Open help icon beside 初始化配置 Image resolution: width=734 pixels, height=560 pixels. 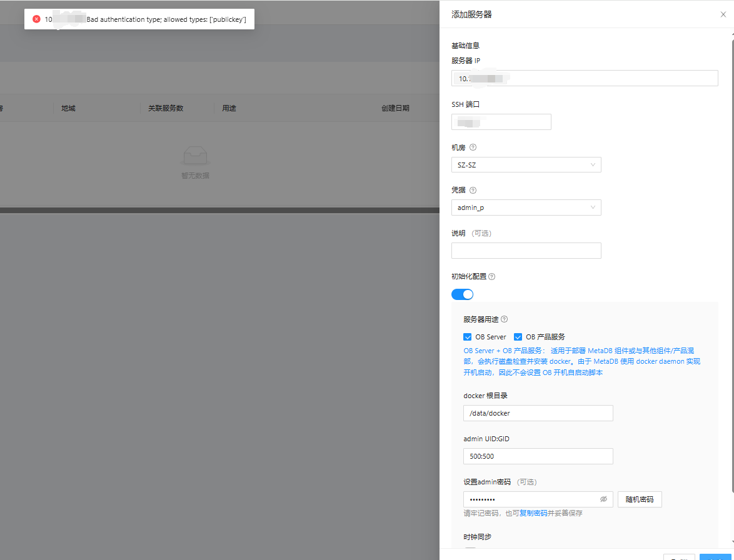[491, 276]
